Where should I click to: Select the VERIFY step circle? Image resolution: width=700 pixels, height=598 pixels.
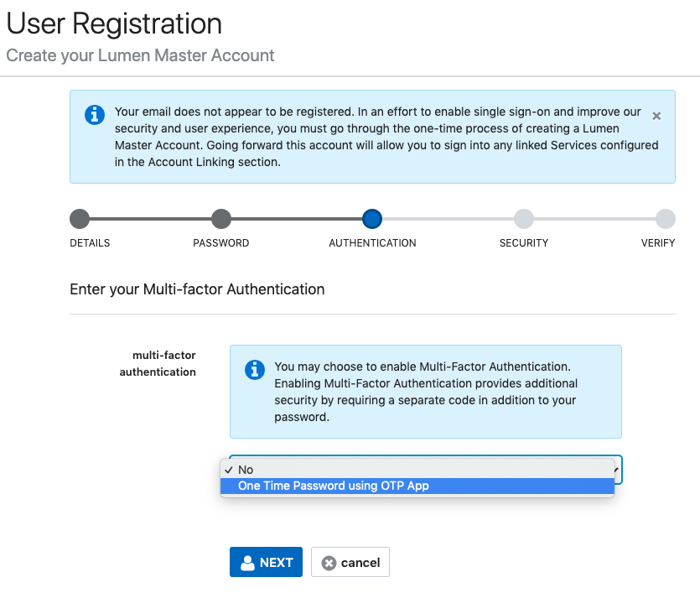(x=665, y=219)
